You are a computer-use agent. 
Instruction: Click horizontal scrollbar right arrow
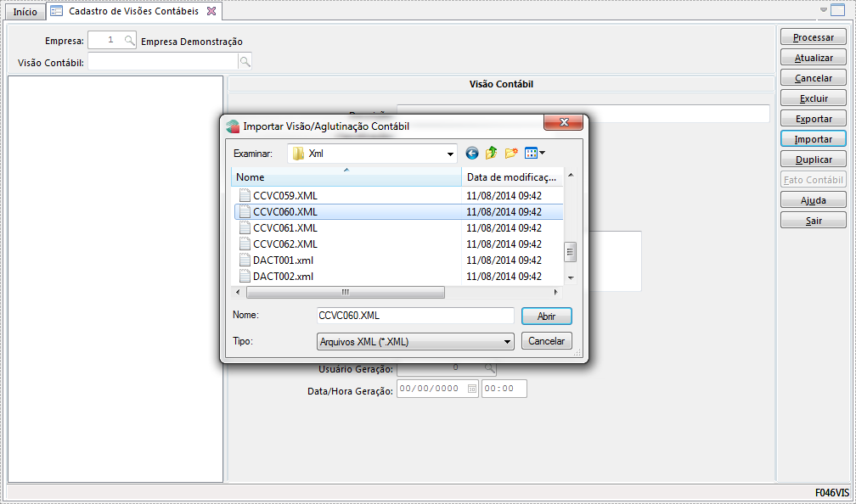point(555,293)
